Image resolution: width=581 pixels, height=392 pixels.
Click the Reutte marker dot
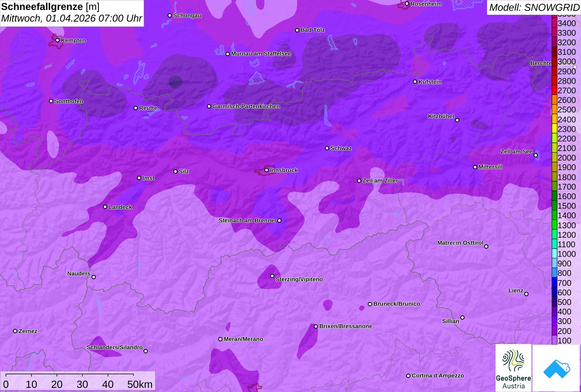click(136, 108)
